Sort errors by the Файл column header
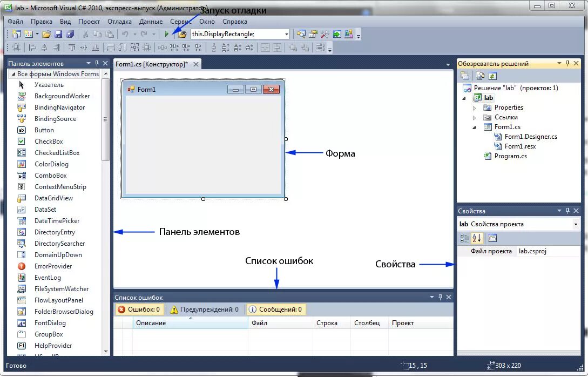The image size is (588, 377). tap(280, 323)
